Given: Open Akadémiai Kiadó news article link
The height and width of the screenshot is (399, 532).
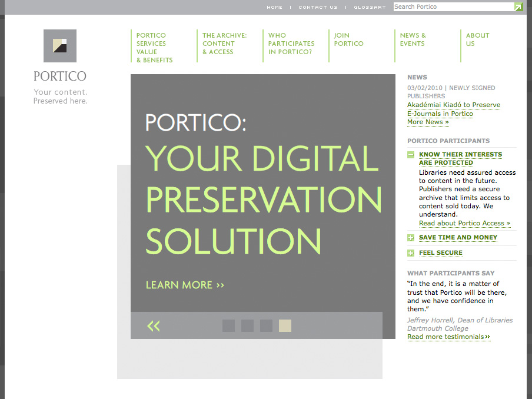Looking at the screenshot, I should click(454, 109).
